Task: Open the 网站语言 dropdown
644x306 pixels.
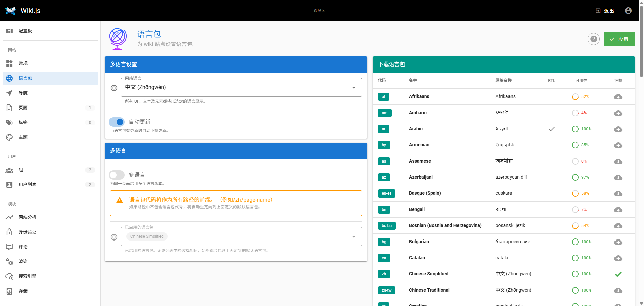Action: pyautogui.click(x=241, y=87)
